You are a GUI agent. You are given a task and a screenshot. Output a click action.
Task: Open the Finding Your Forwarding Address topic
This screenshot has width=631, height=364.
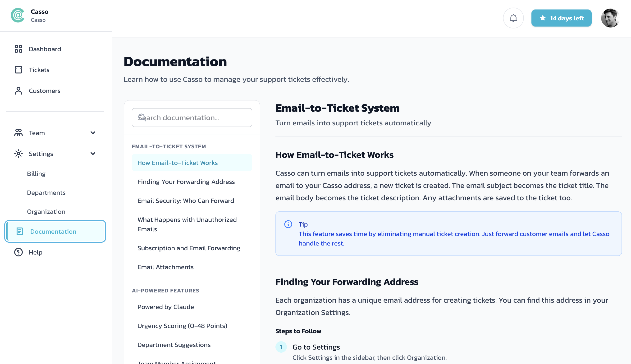tap(186, 182)
